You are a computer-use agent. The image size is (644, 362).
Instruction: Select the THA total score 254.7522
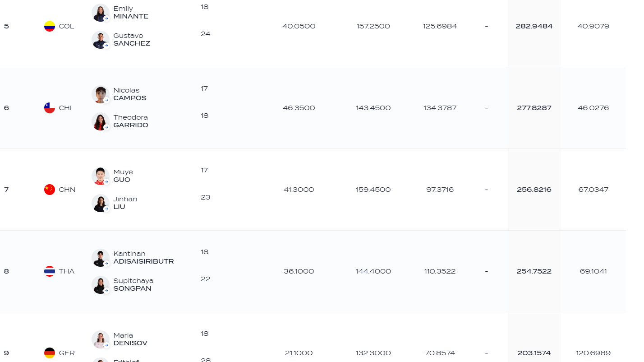point(534,271)
